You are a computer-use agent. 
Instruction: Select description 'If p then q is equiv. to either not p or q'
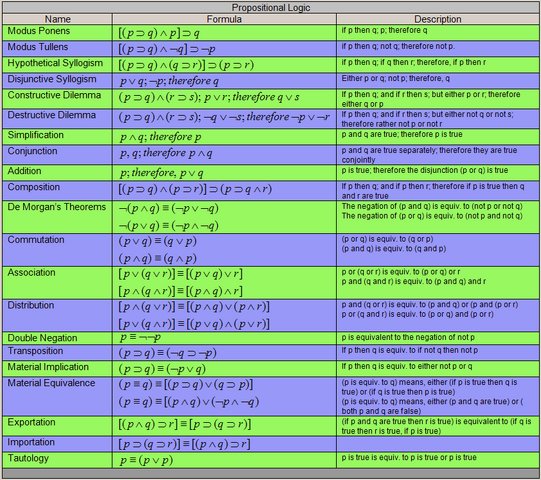(x=407, y=366)
